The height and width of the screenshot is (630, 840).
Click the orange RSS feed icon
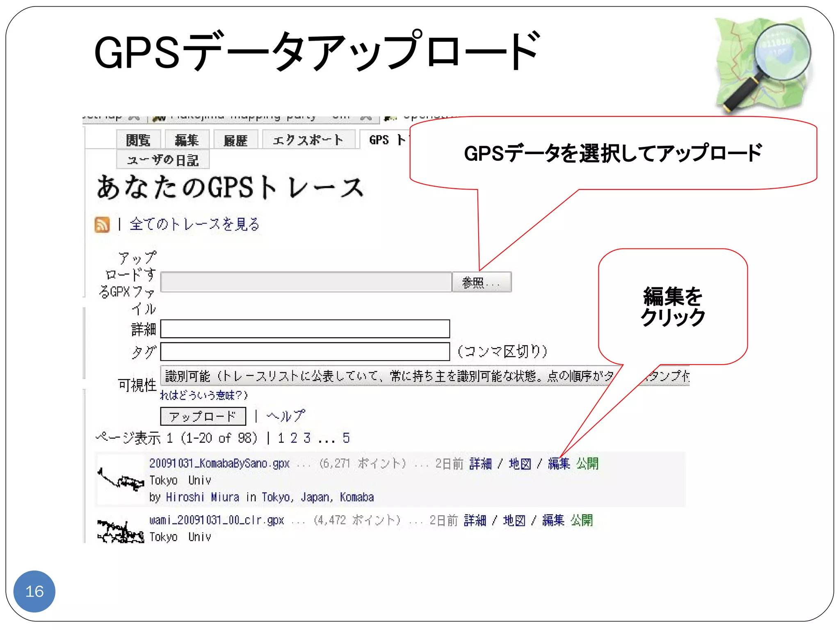(x=102, y=224)
